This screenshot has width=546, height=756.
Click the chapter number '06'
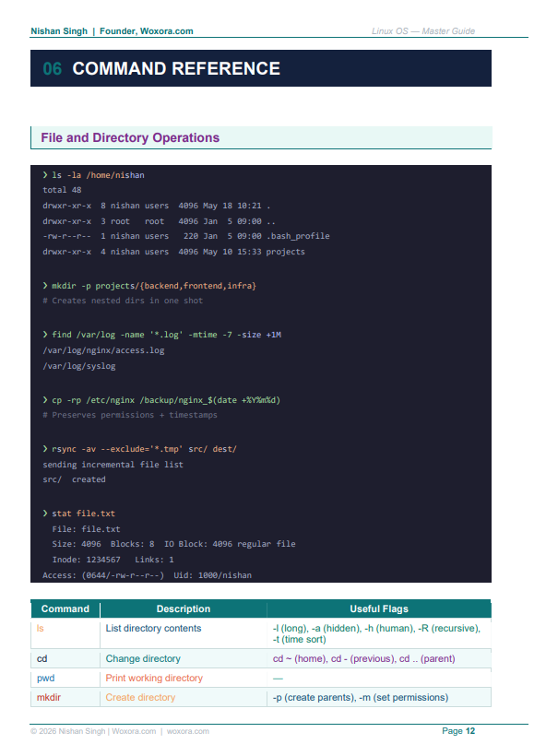[52, 68]
